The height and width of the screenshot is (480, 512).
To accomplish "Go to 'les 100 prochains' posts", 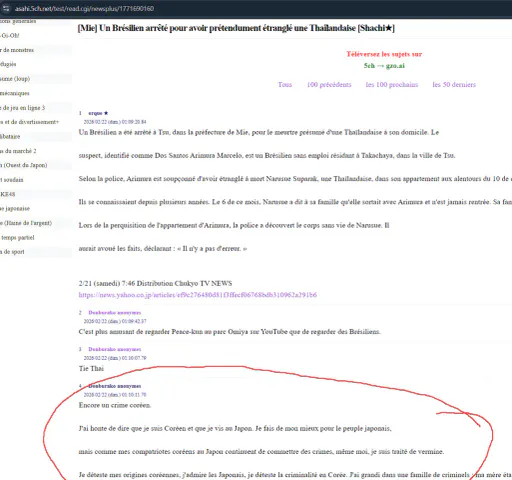I will tap(392, 85).
